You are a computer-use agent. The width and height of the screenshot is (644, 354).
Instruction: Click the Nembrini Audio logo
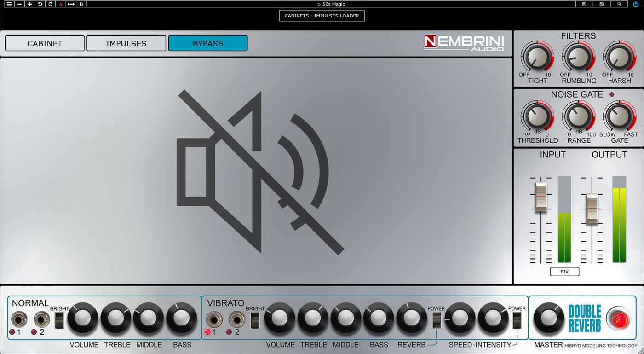coord(464,43)
